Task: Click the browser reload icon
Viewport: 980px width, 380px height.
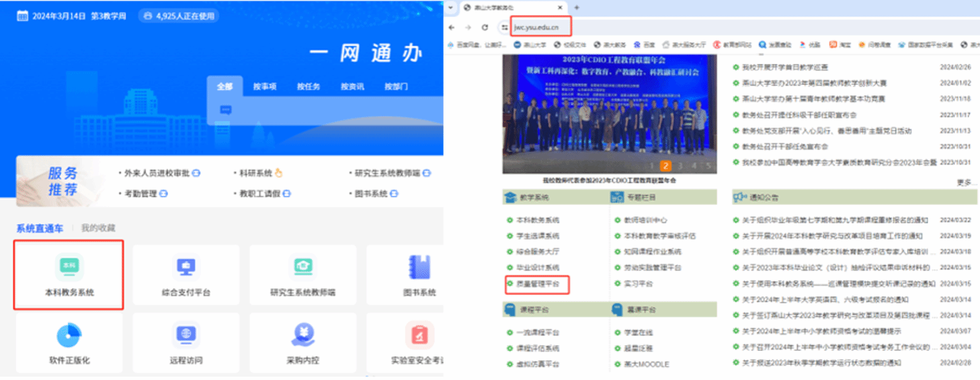Action: pos(485,28)
